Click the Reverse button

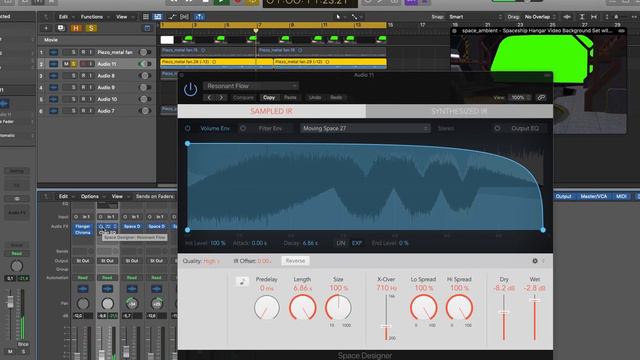(295, 261)
